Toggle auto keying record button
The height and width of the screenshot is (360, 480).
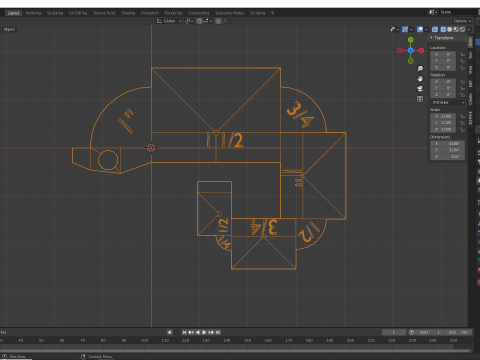point(170,332)
